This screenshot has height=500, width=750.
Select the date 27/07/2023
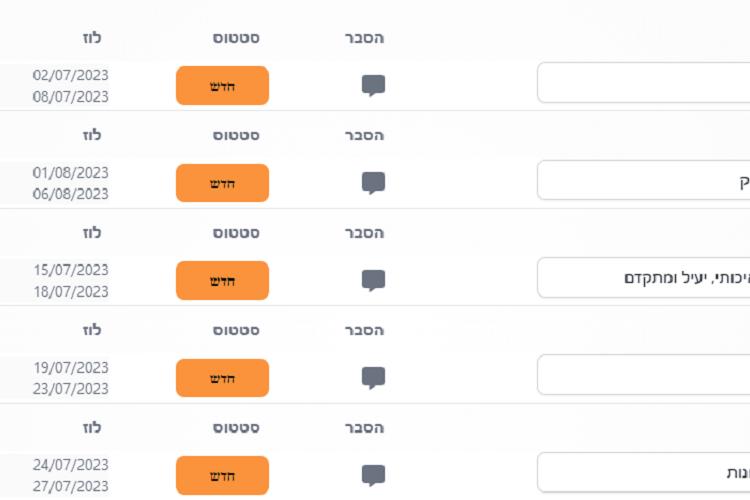71,486
